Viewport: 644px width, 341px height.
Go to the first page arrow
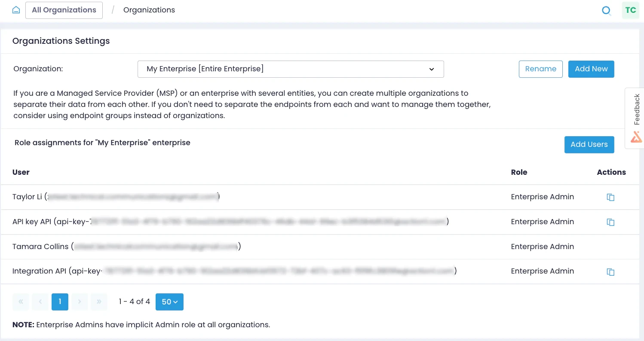21,302
